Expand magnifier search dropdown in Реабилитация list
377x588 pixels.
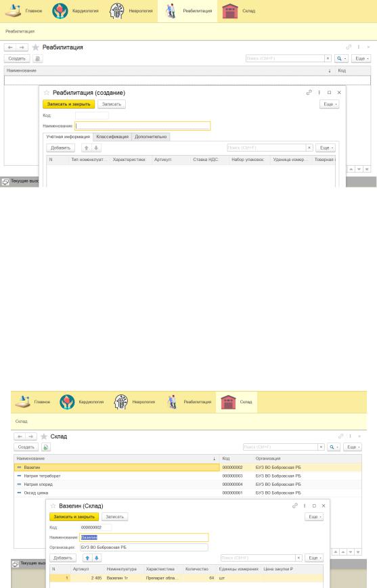[x=341, y=58]
